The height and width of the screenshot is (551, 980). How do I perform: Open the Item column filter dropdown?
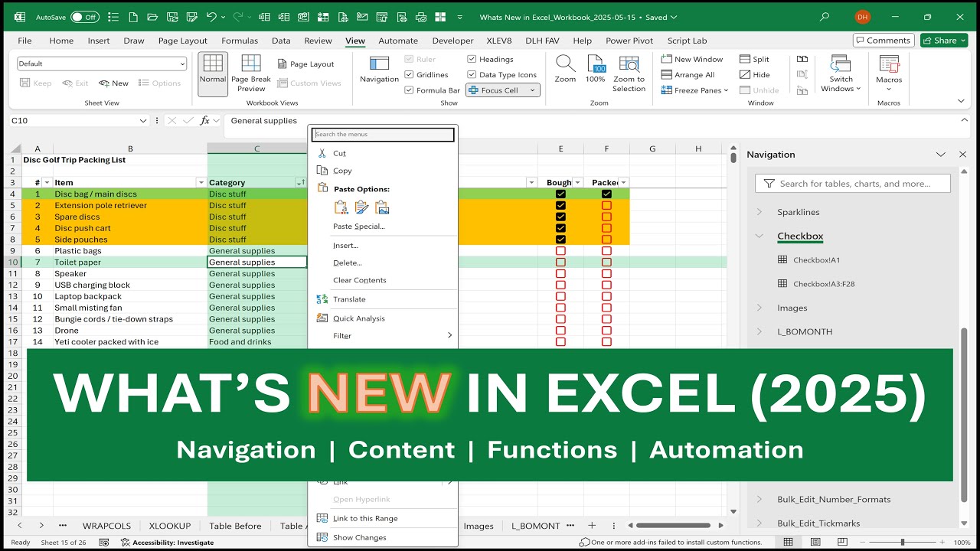pyautogui.click(x=201, y=183)
